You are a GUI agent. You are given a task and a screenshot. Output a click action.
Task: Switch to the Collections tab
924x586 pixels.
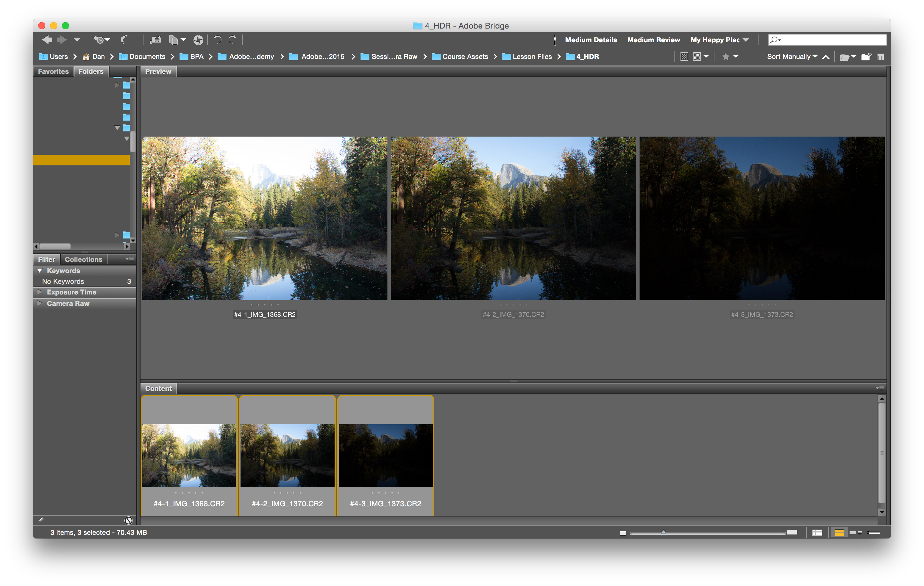click(x=83, y=260)
